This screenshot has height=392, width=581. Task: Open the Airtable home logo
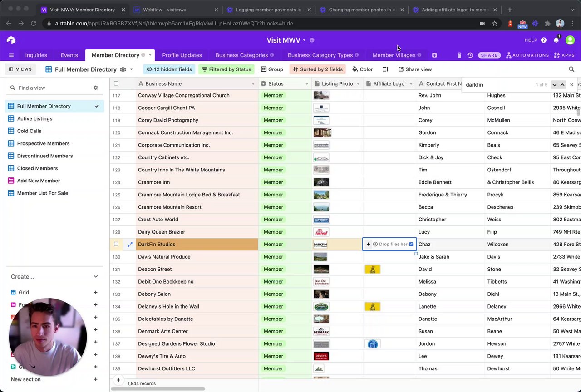point(11,40)
